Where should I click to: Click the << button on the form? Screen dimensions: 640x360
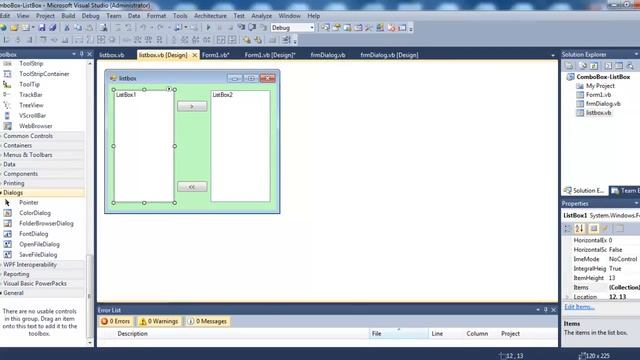(x=192, y=187)
